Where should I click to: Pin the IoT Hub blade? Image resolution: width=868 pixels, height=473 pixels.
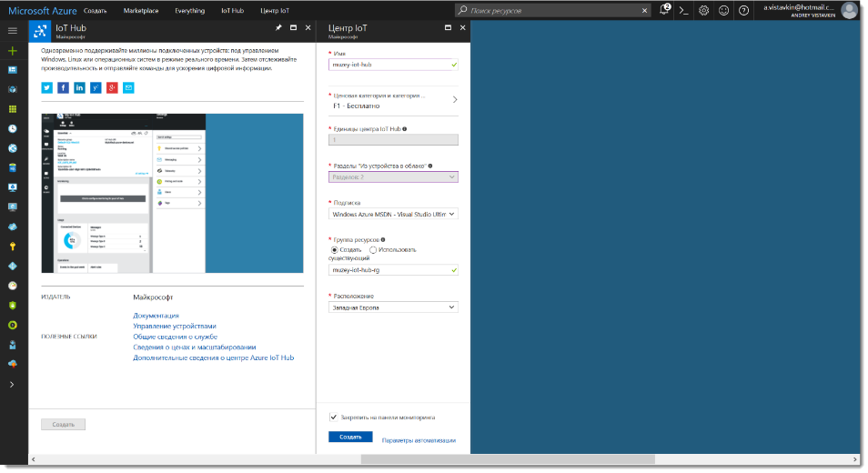(278, 27)
